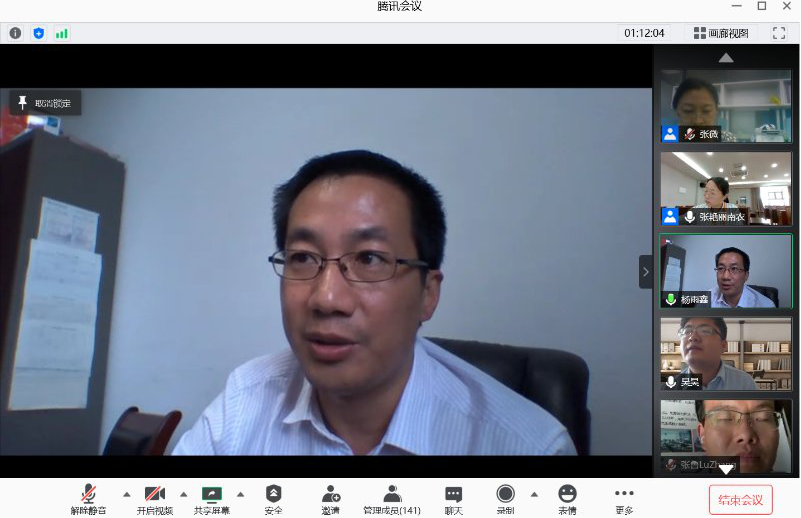Collapse the participant video sidebar arrow
The height and width of the screenshot is (518, 801).
(x=645, y=271)
